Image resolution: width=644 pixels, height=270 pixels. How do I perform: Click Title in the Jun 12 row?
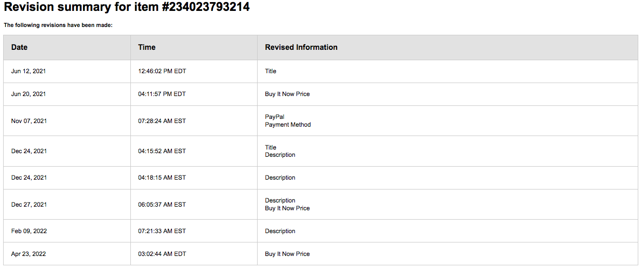point(271,71)
